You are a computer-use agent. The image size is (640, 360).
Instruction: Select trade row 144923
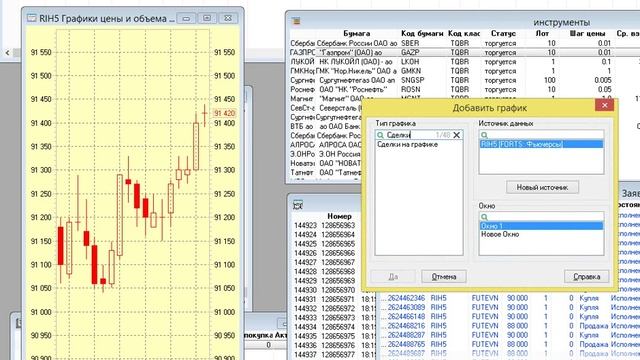pos(327,226)
